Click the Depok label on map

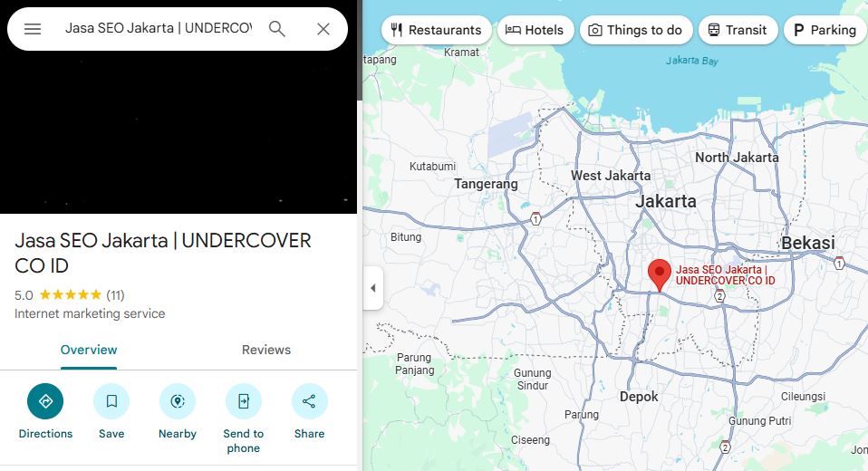point(639,397)
